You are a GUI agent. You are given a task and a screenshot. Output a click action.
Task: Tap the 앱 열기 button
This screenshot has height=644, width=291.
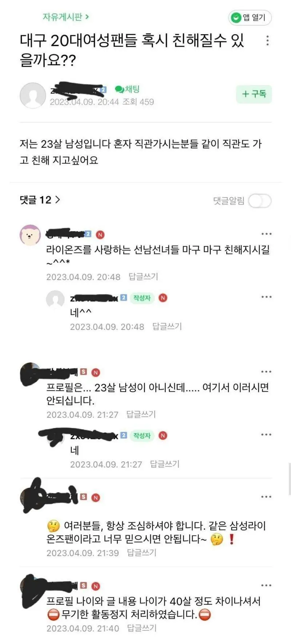(x=250, y=17)
